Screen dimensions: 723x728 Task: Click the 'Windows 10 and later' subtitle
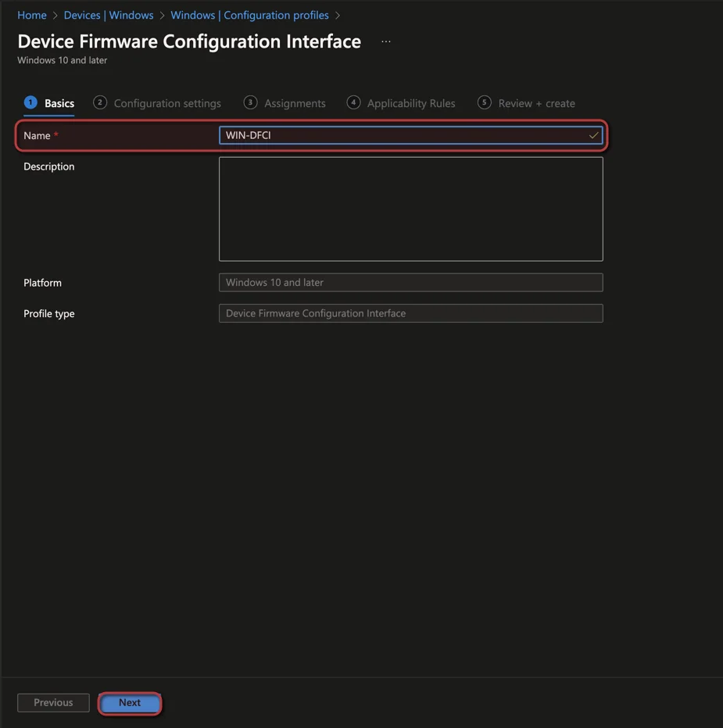click(63, 60)
